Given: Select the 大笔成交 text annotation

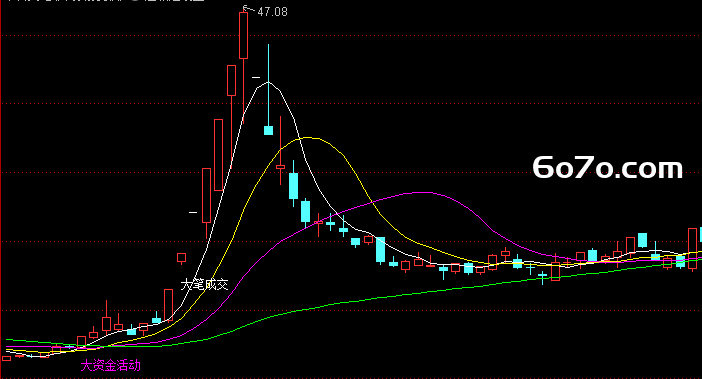Looking at the screenshot, I should click(x=204, y=284).
